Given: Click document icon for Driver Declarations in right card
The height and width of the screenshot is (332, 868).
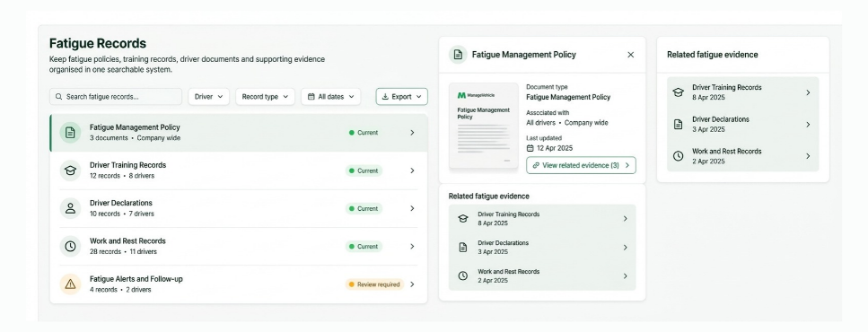Looking at the screenshot, I should click(x=678, y=125).
